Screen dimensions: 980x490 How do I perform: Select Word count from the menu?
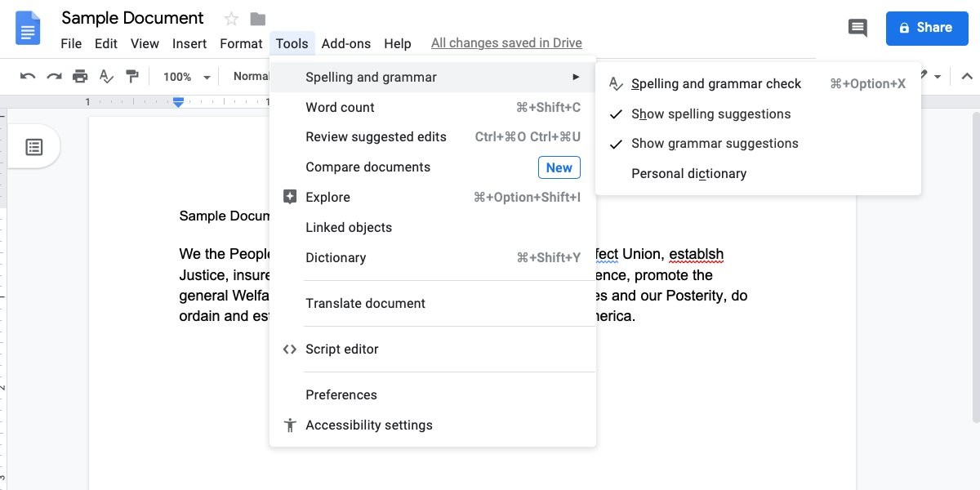[340, 107]
